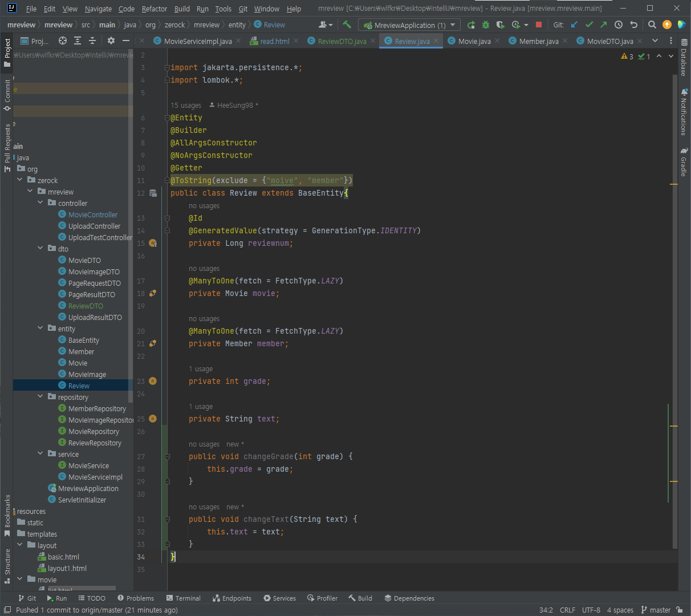Open the Database tool window

tap(684, 57)
